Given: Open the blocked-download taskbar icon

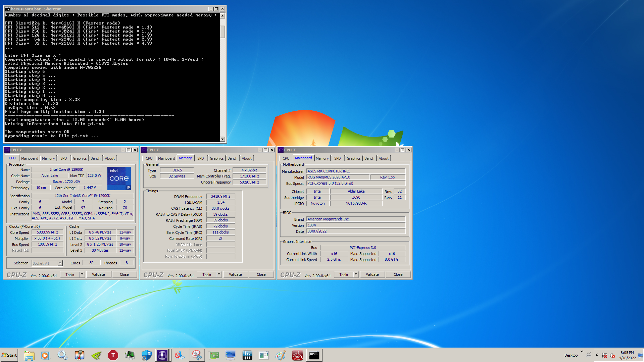Looking at the screenshot, I should point(180,355).
